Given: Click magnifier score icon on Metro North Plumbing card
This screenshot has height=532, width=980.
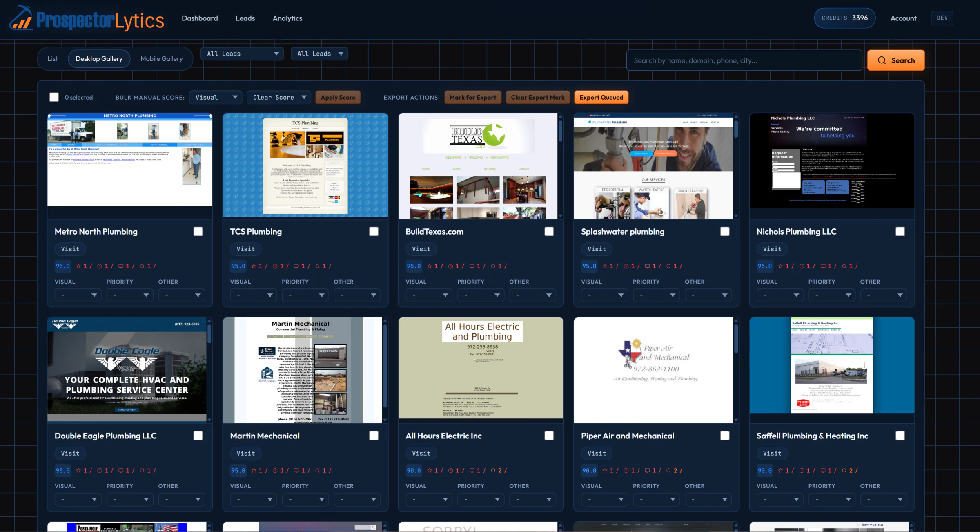Looking at the screenshot, I should point(142,266).
